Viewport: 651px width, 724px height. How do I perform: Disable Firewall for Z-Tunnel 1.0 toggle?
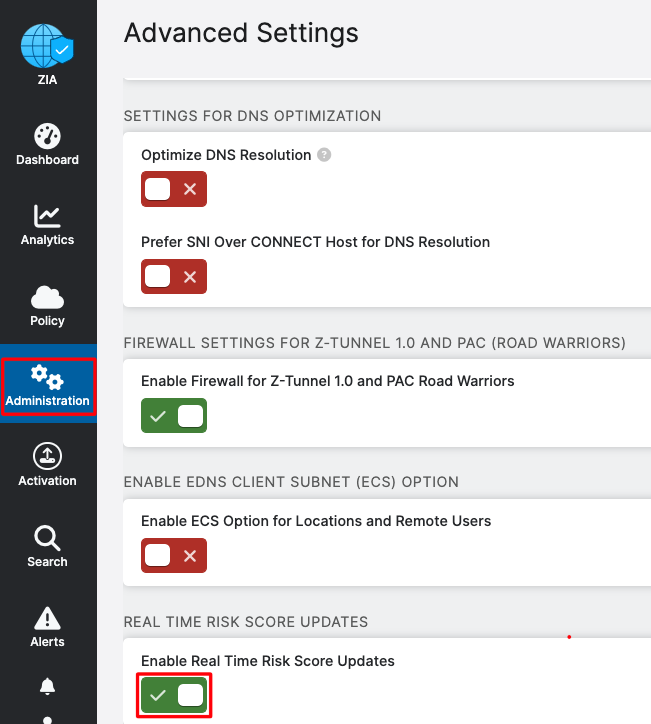tap(174, 416)
